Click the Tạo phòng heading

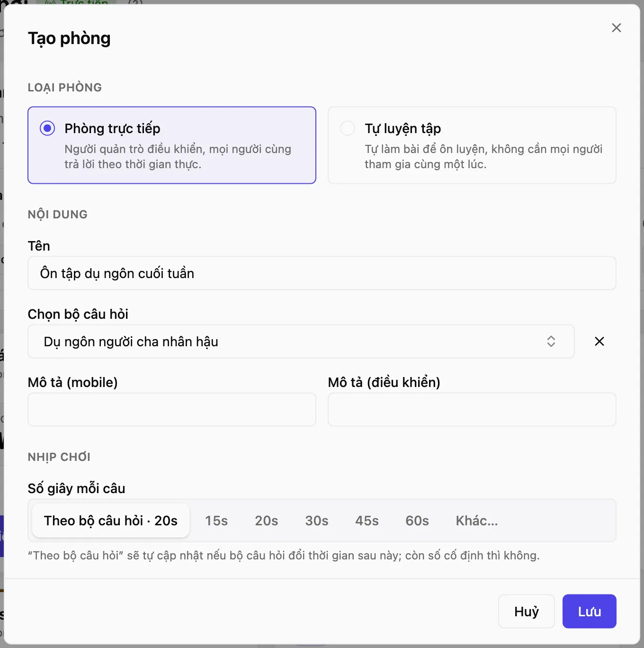[69, 38]
